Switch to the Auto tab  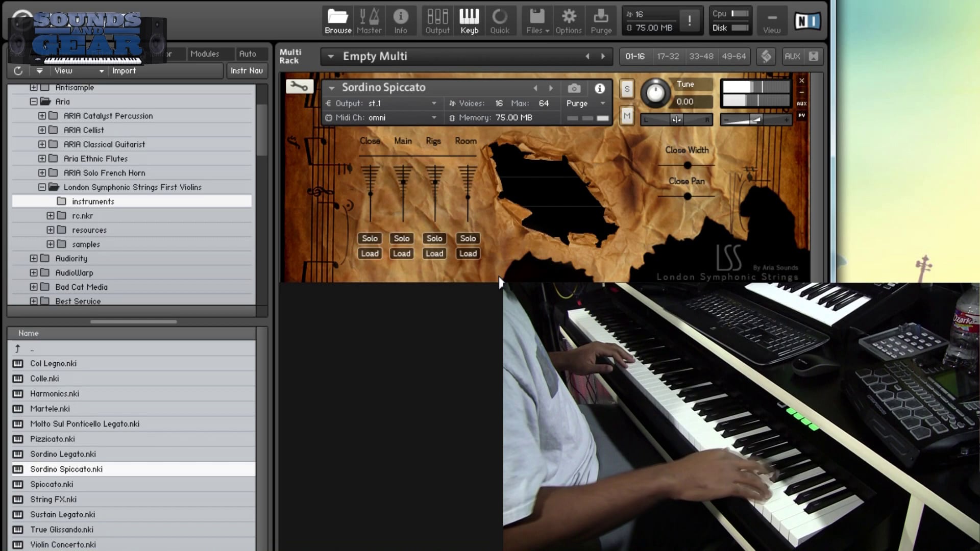pos(248,54)
